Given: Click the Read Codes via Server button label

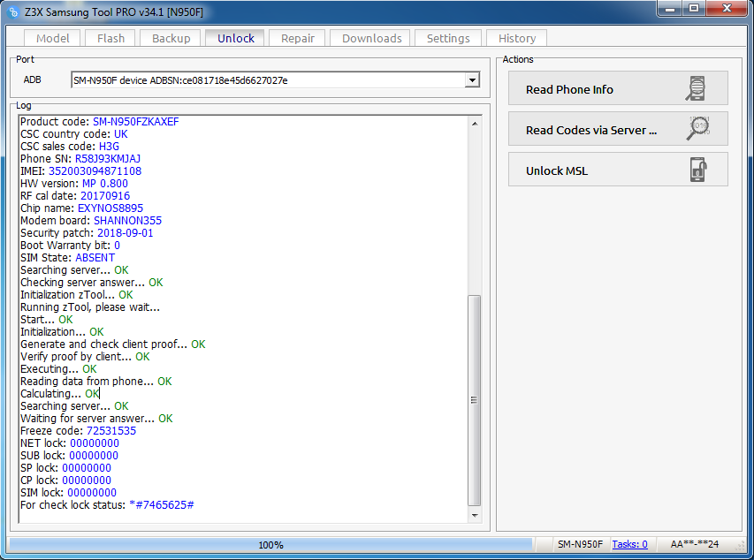Looking at the screenshot, I should click(591, 130).
